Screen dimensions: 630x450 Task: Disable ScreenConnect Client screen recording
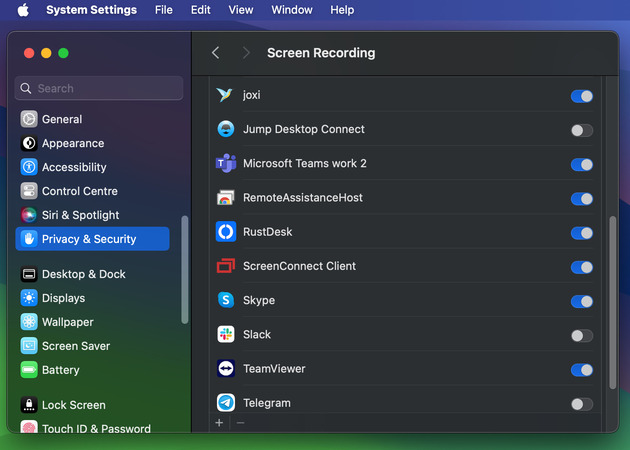pyautogui.click(x=582, y=267)
